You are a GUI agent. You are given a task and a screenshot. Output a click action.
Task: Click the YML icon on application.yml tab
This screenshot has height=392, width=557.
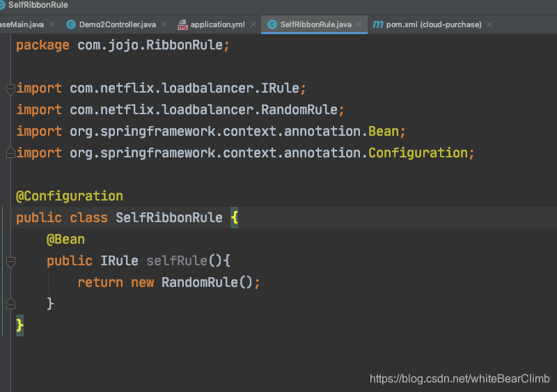[x=182, y=24]
